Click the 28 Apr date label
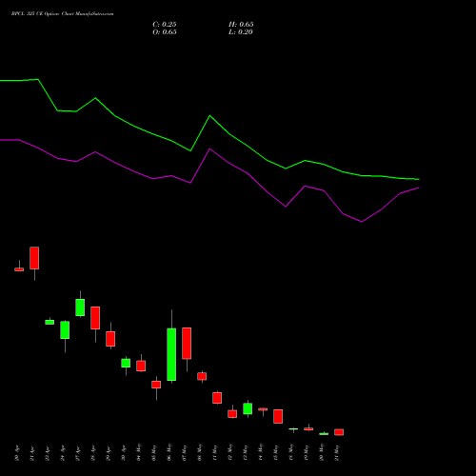 (x=93, y=454)
